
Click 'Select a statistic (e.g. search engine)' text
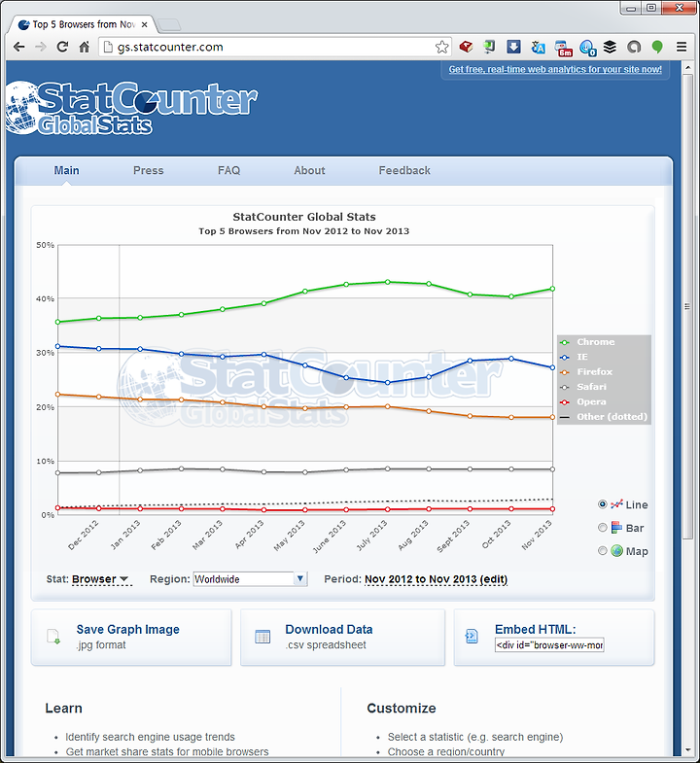[475, 737]
